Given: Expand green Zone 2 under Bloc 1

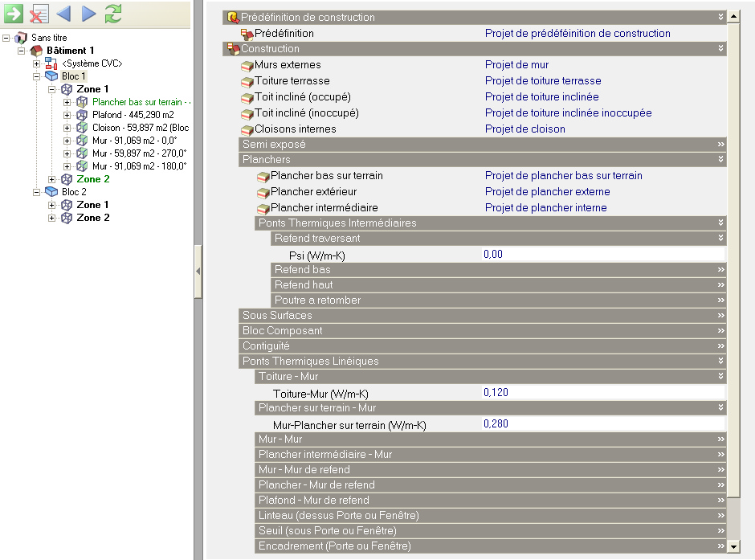Looking at the screenshot, I should click(x=52, y=179).
